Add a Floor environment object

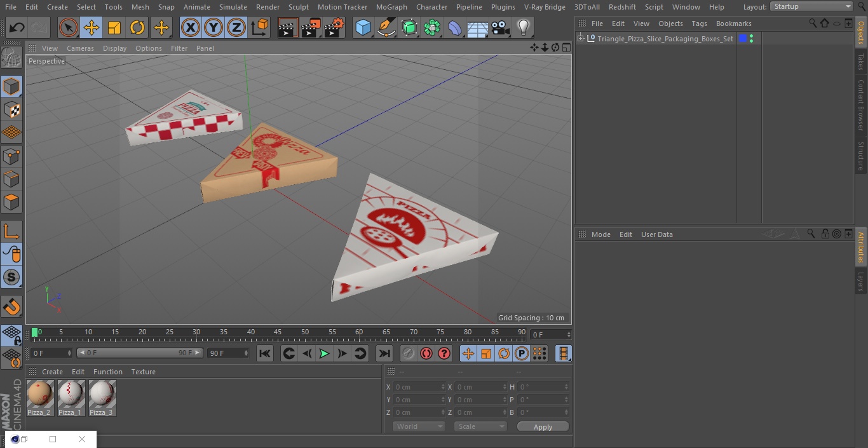pyautogui.click(x=477, y=27)
